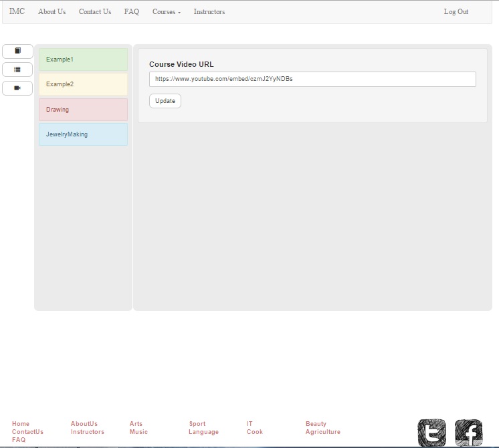Open Contact Us in the navbar
Screen dimensions: 499x448
tap(95, 12)
